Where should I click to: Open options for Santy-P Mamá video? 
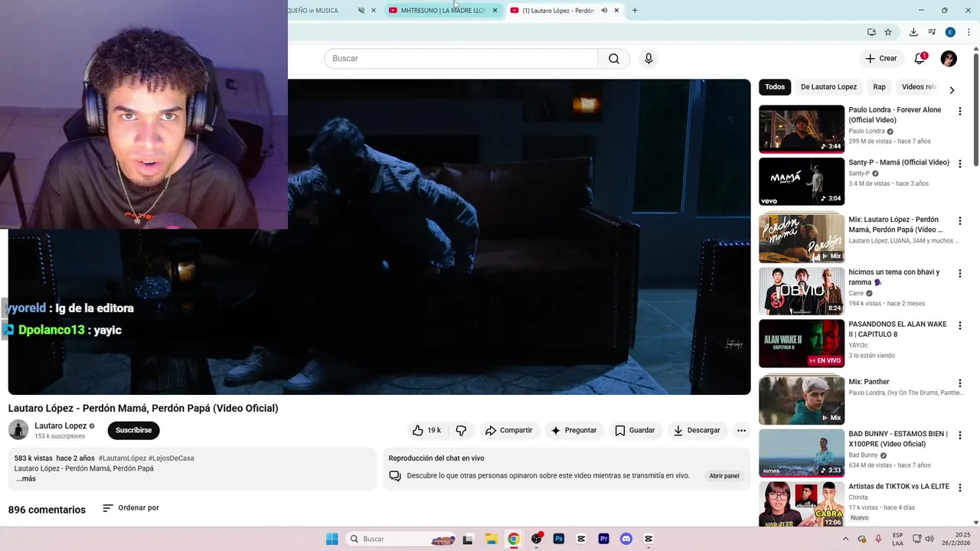959,164
